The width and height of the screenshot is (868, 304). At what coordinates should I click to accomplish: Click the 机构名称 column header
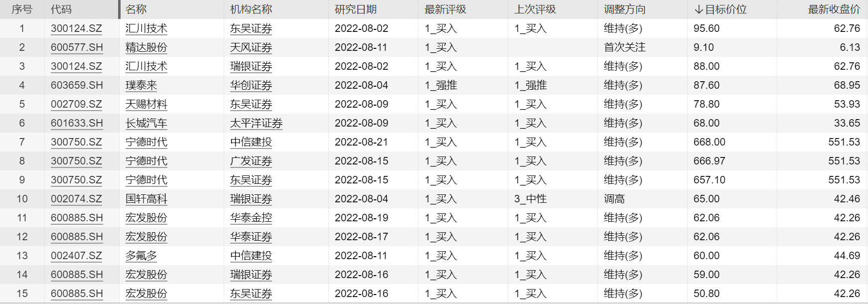[x=251, y=9]
